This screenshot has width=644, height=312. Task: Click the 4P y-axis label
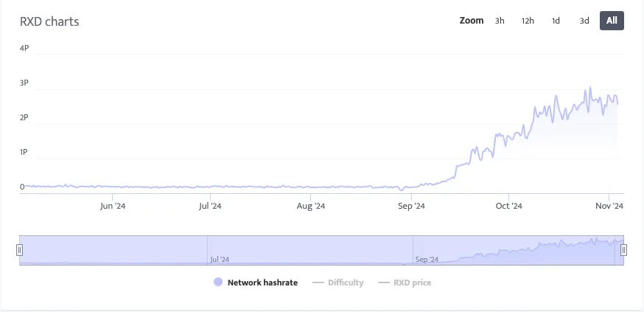click(x=24, y=49)
